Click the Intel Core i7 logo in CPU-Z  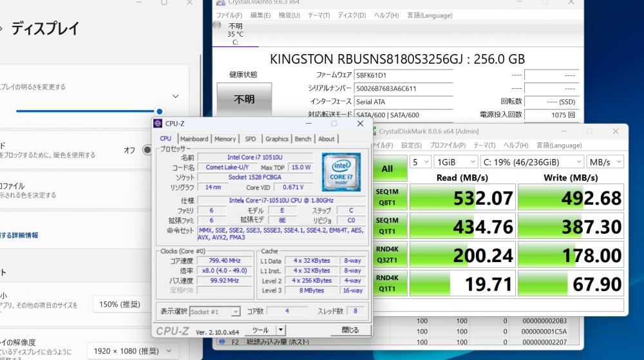pyautogui.click(x=341, y=173)
